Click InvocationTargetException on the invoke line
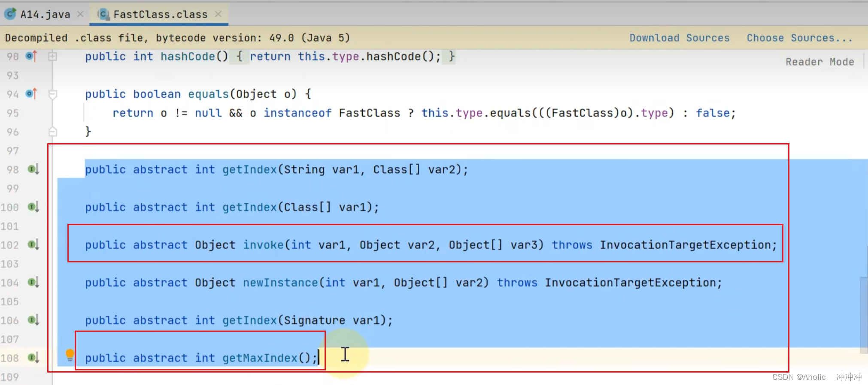868x385 pixels. pos(685,245)
